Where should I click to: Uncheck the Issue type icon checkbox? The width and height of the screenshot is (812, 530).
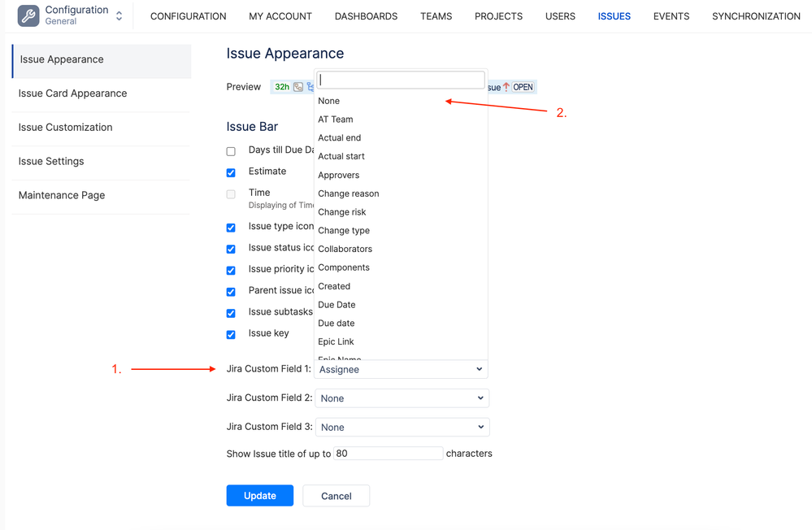(231, 228)
